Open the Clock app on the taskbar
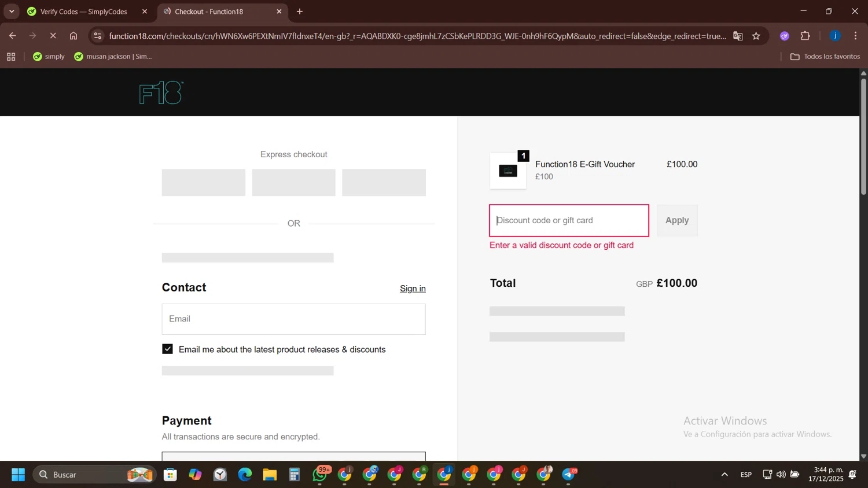The width and height of the screenshot is (868, 488). [x=220, y=475]
